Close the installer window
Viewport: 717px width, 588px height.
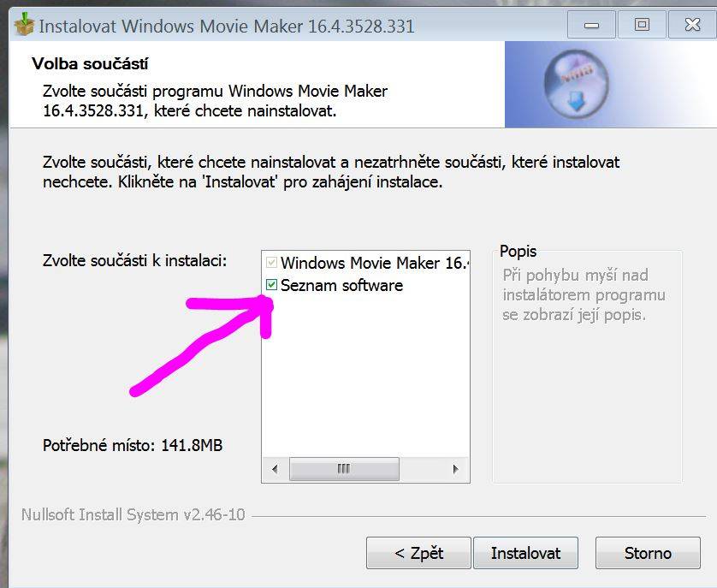692,25
